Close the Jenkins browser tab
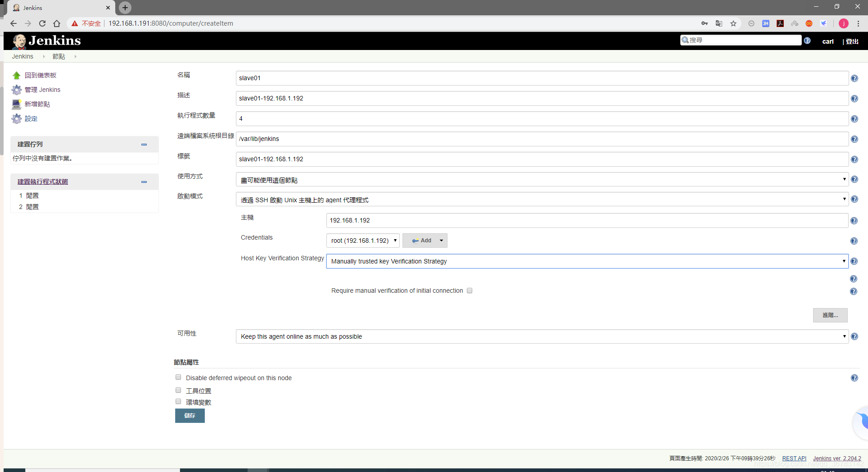Screen dimensions: 868x472 click(108, 8)
